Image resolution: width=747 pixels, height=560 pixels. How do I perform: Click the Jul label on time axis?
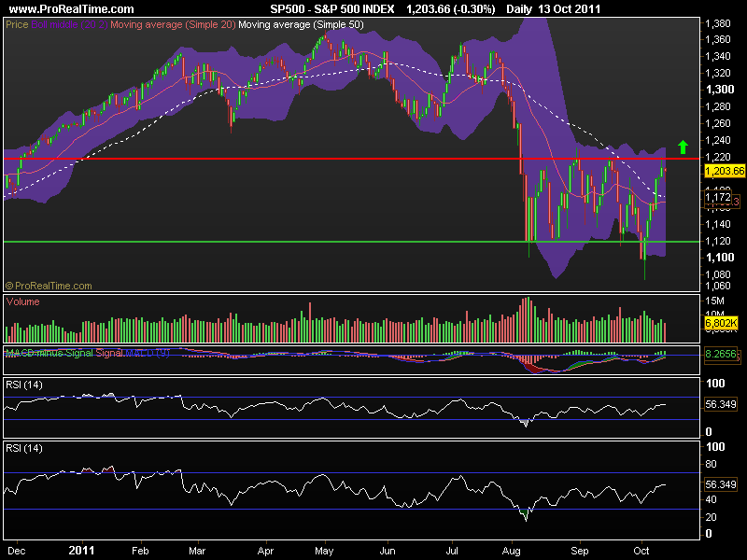tap(452, 551)
